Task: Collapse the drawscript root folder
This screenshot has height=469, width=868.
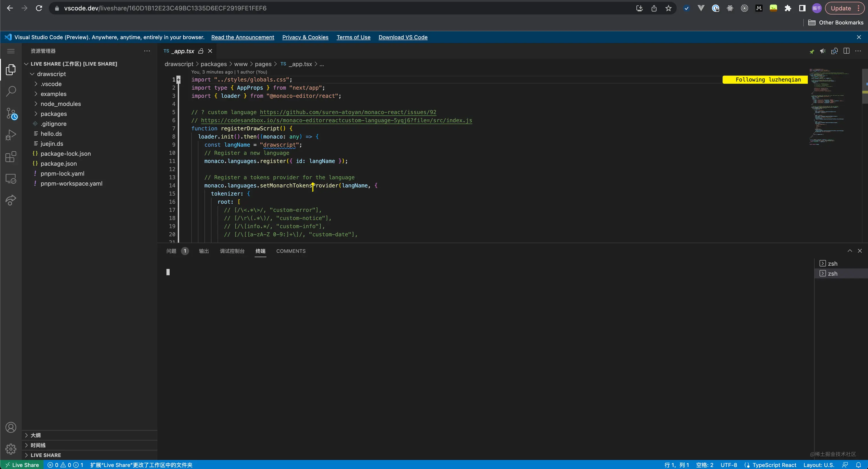Action: coord(51,74)
